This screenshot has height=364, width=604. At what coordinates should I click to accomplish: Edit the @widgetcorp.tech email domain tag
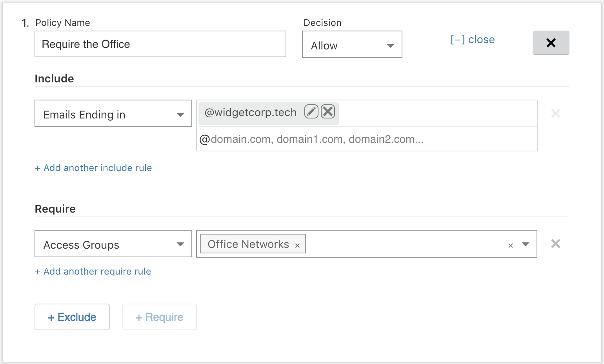click(x=311, y=112)
